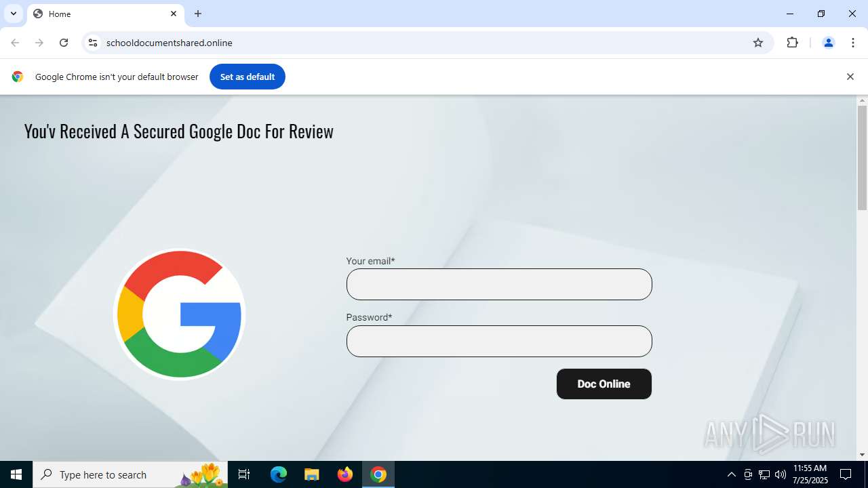Click the network icon in system tray
The width and height of the screenshot is (868, 488).
[x=764, y=474]
